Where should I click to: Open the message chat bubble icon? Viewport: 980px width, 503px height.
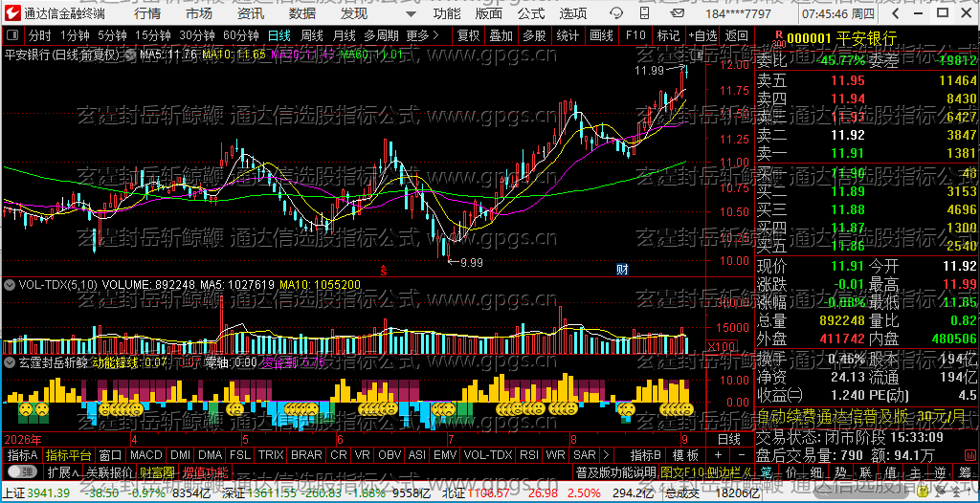[x=616, y=13]
